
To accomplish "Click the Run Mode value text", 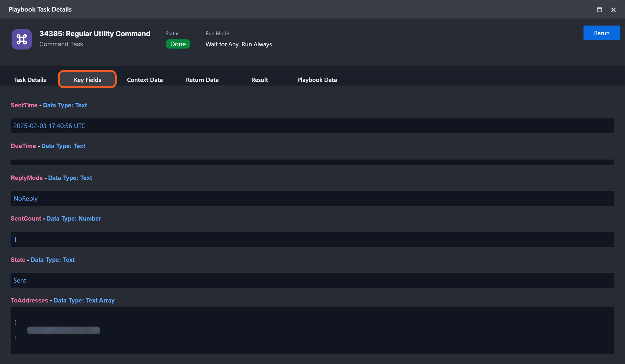I will click(239, 44).
